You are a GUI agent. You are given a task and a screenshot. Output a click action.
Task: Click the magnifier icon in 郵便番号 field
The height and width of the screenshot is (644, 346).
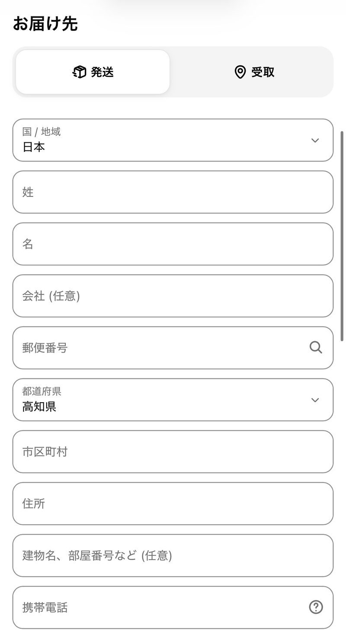tap(316, 347)
